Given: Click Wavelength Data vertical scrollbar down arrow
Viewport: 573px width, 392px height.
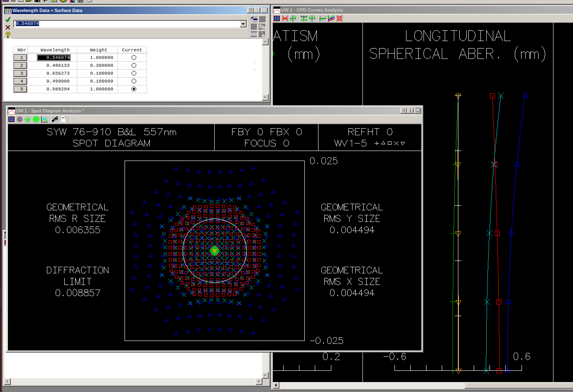Looking at the screenshot, I should (x=266, y=97).
